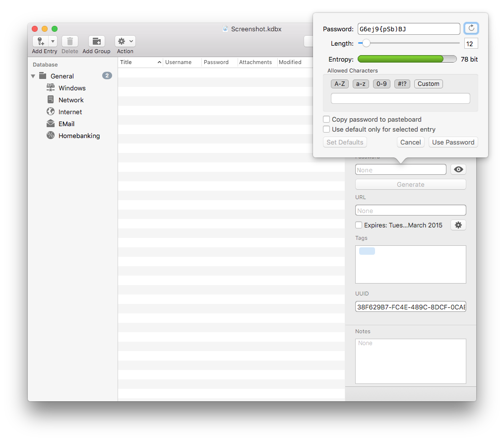
Task: Click the Add Group folder icon
Action: [x=96, y=42]
